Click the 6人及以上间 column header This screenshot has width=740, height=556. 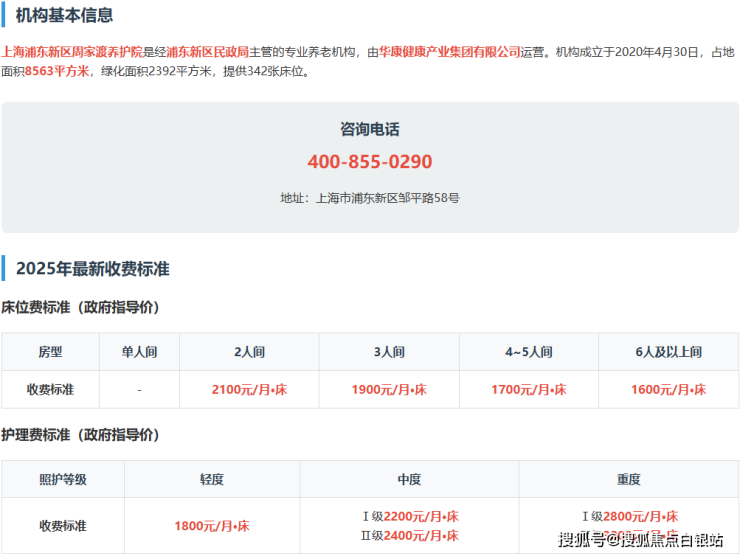pos(668,352)
